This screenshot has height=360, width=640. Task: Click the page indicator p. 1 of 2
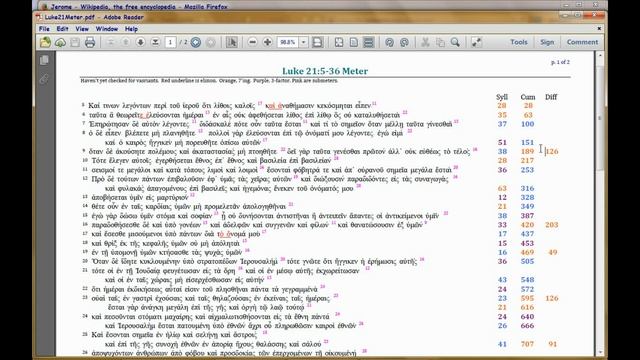coord(560,62)
